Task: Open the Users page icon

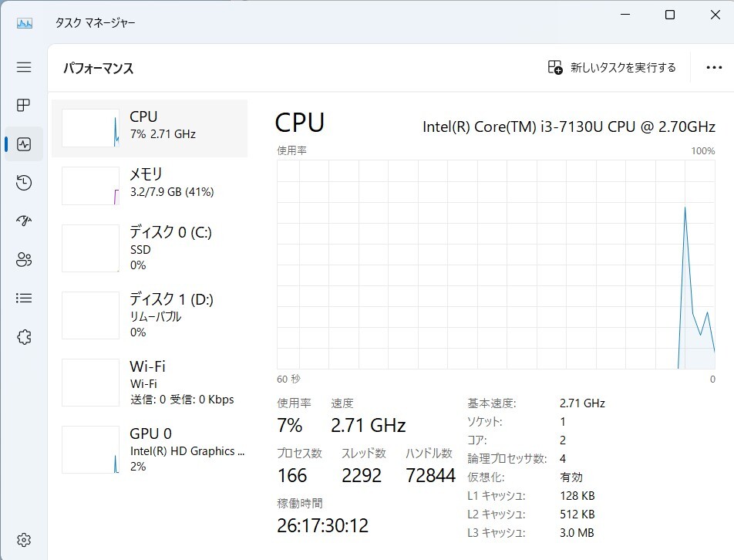Action: [24, 259]
